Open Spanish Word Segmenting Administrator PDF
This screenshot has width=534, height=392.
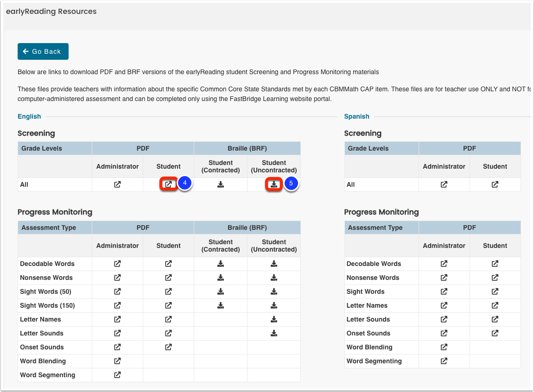444,361
